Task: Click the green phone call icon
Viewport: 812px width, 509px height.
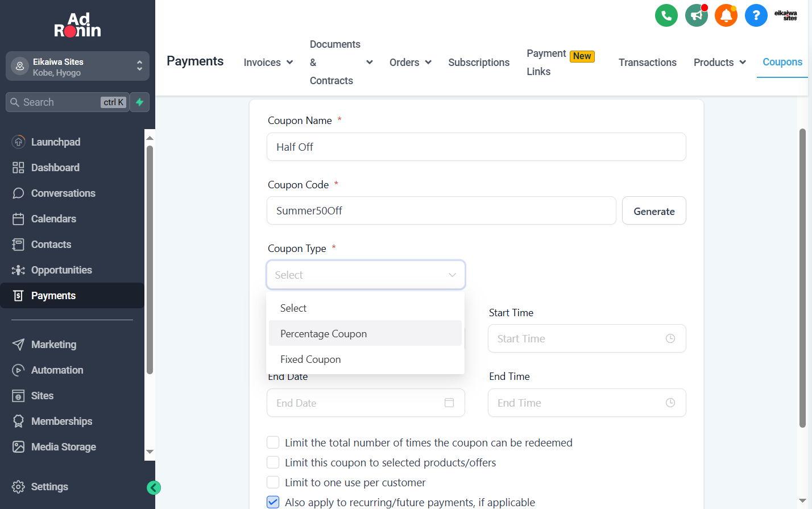Action: coord(666,15)
